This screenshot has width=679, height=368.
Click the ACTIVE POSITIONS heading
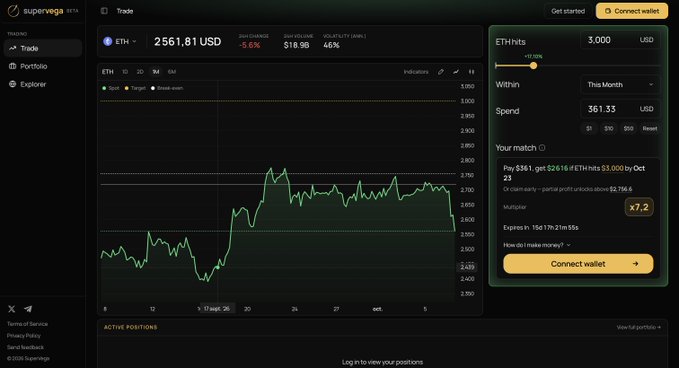(130, 327)
